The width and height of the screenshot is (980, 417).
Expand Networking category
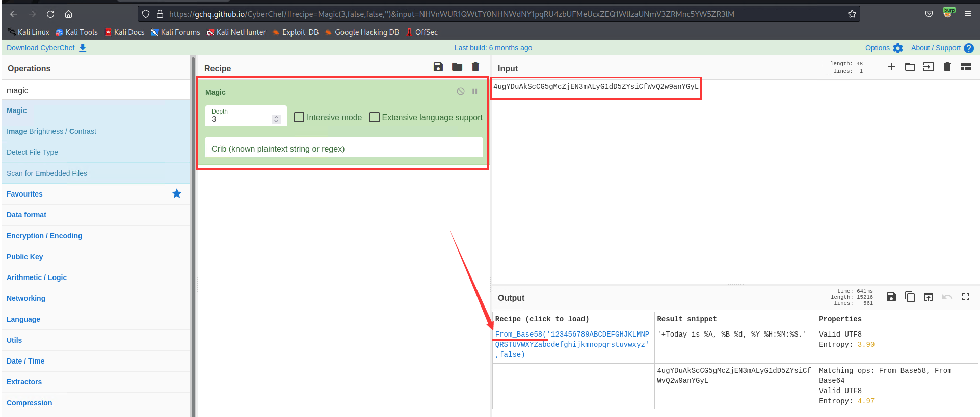click(x=96, y=298)
